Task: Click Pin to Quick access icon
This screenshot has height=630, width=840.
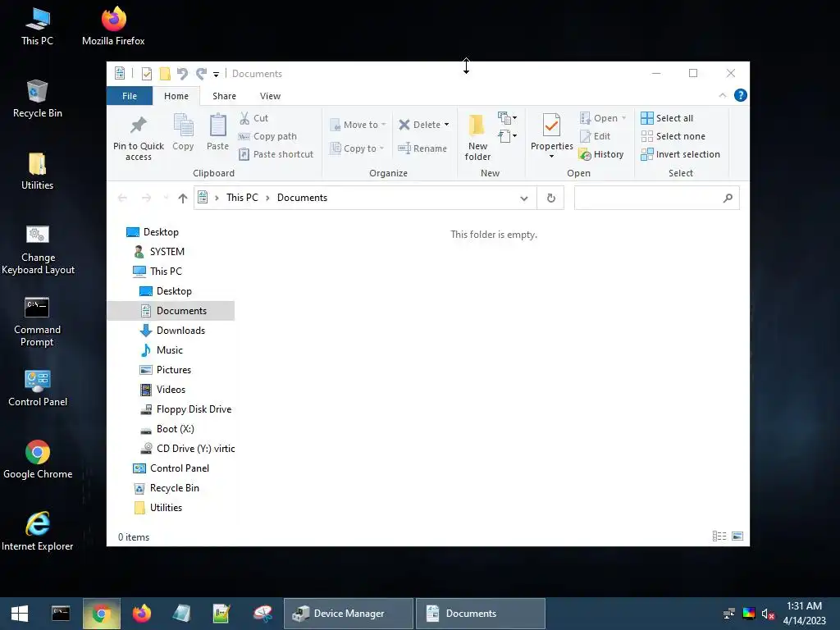Action: tap(138, 125)
